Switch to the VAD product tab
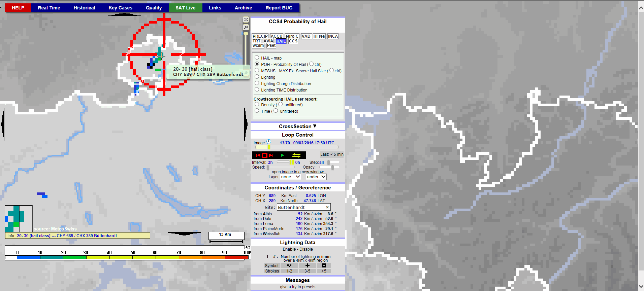 click(306, 36)
